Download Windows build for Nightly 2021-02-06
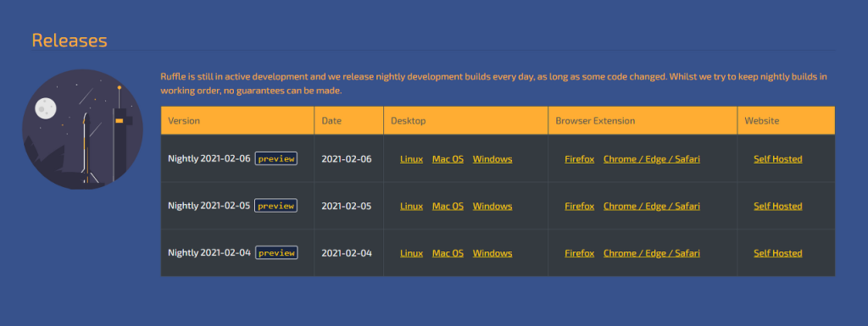Image resolution: width=868 pixels, height=326 pixels. [492, 159]
